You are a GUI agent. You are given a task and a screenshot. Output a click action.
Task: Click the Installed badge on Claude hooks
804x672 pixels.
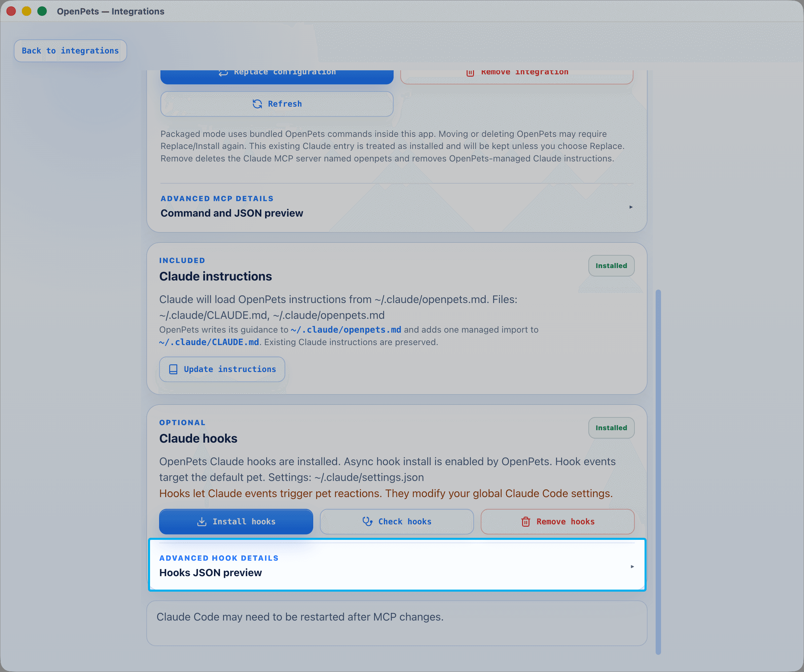click(611, 428)
